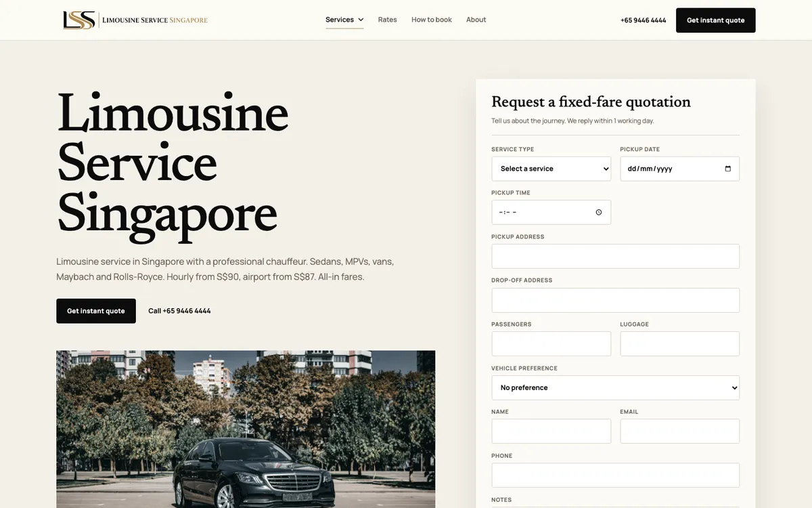Image resolution: width=812 pixels, height=508 pixels.
Task: Open the How to book page
Action: [432, 20]
